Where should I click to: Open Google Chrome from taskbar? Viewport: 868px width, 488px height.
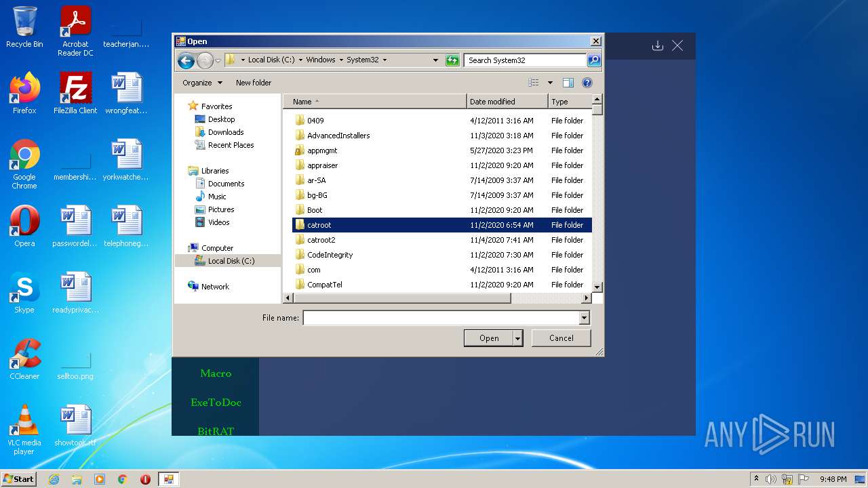pyautogui.click(x=122, y=479)
